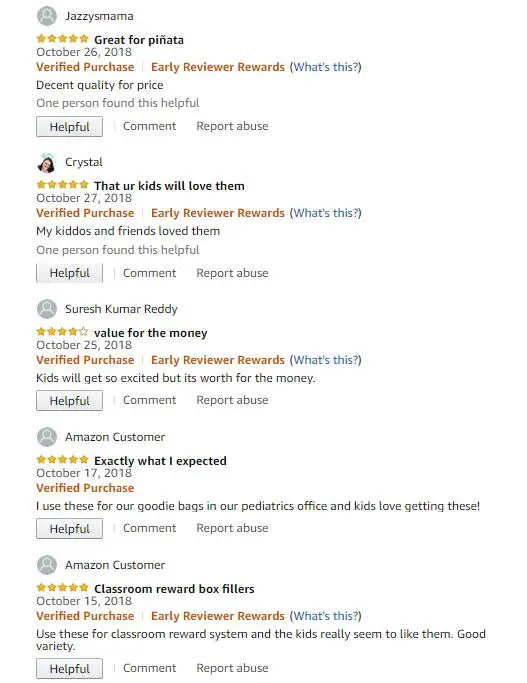Mark Jazzysmama's review as Helpful

(x=70, y=127)
